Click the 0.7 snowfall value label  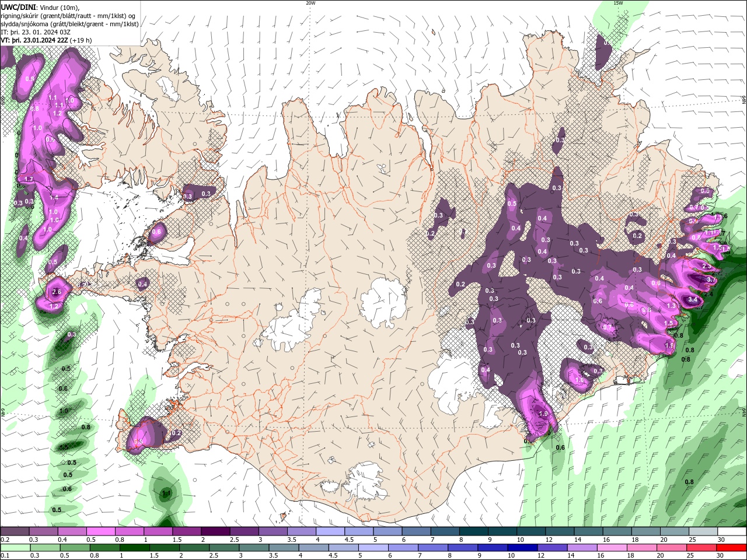click(608, 327)
